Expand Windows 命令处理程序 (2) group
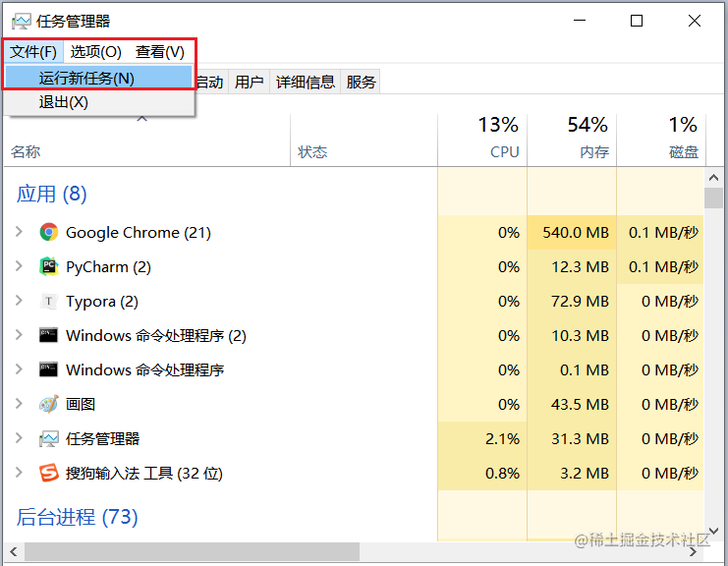The width and height of the screenshot is (728, 566). [x=19, y=335]
